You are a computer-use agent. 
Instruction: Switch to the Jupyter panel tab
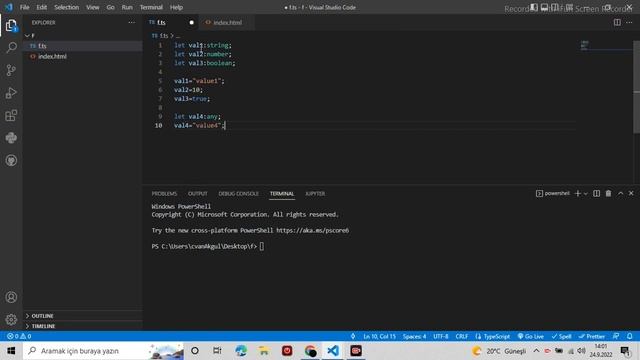315,193
